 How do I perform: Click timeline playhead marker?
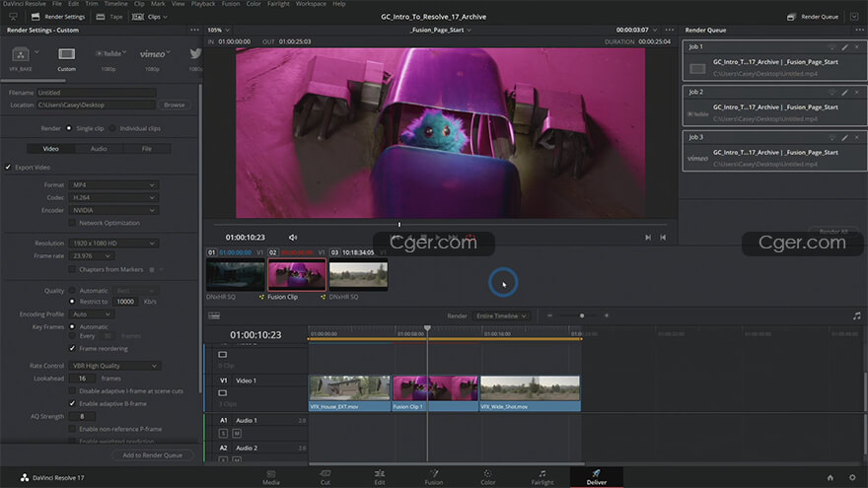(427, 328)
